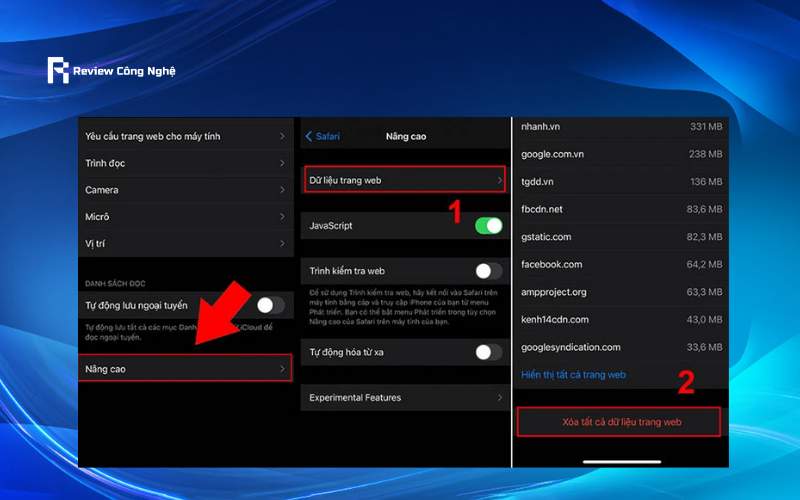Select the facebook.com website entry
The image size is (800, 500).
coord(621,264)
